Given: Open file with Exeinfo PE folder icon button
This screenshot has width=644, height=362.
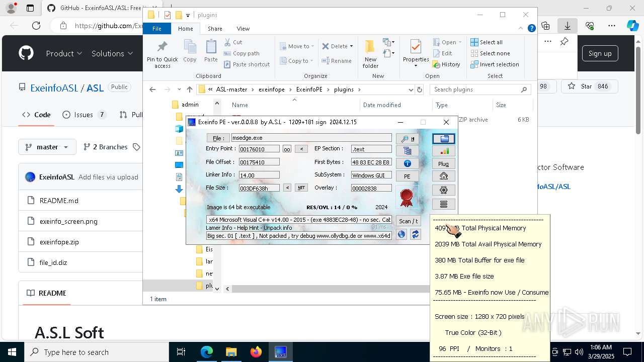Looking at the screenshot, I should click(x=443, y=138).
